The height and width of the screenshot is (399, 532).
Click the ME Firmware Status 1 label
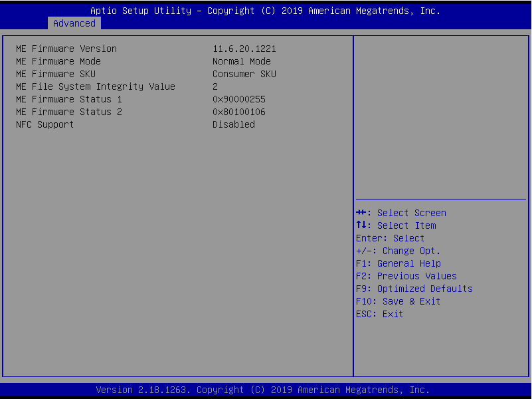pos(69,99)
